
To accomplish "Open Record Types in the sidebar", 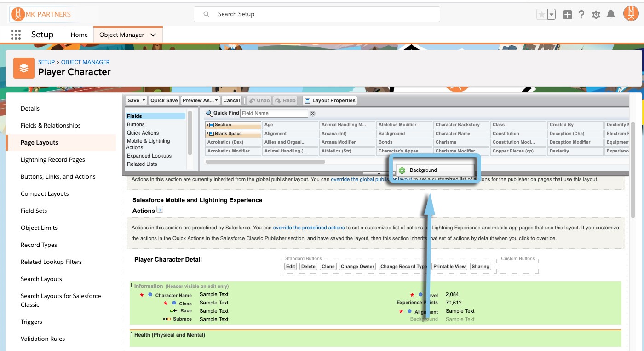I will [39, 245].
